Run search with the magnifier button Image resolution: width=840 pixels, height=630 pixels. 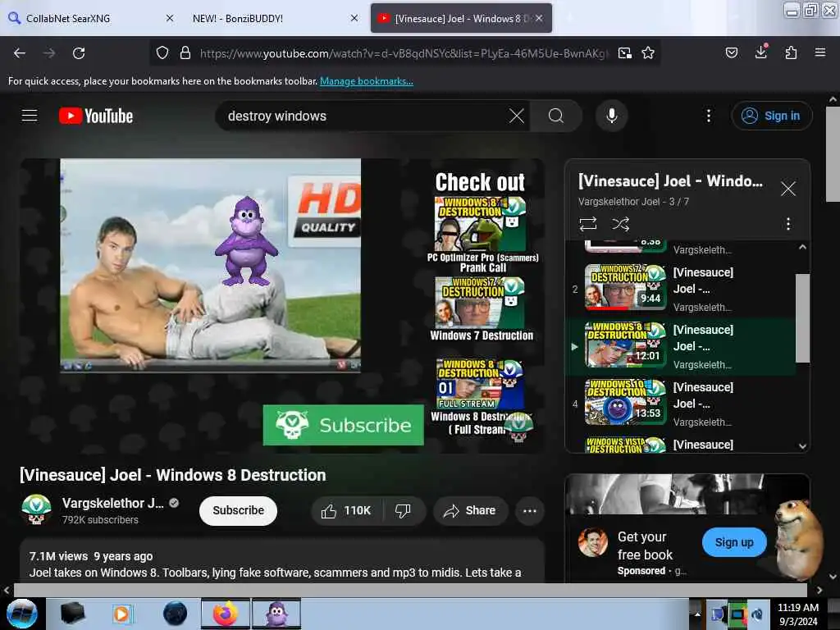point(556,116)
